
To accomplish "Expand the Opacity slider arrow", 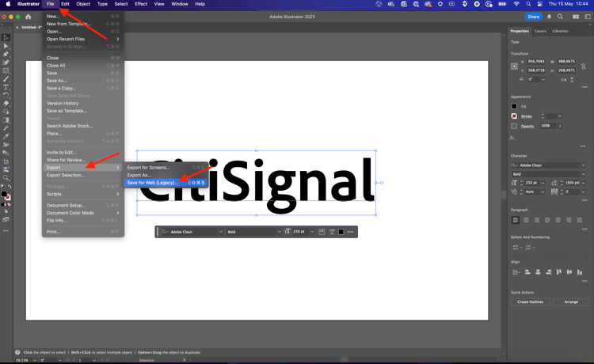I will [x=560, y=126].
